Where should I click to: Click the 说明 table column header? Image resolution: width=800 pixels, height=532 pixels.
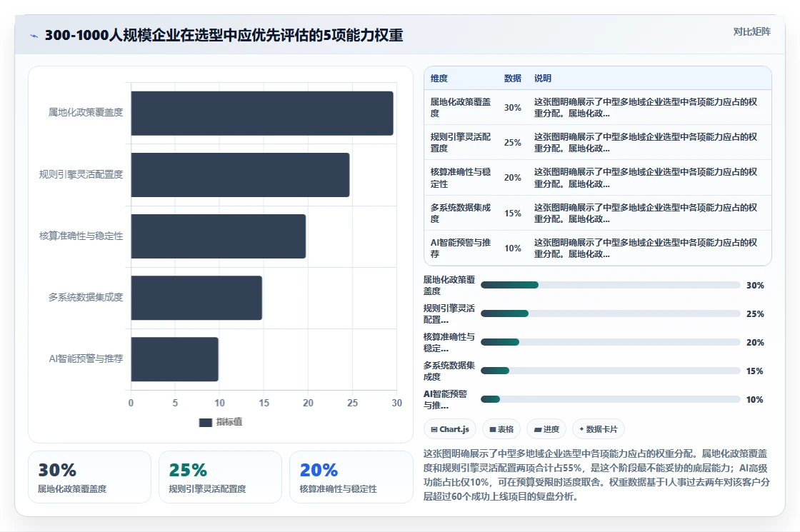[x=542, y=79]
